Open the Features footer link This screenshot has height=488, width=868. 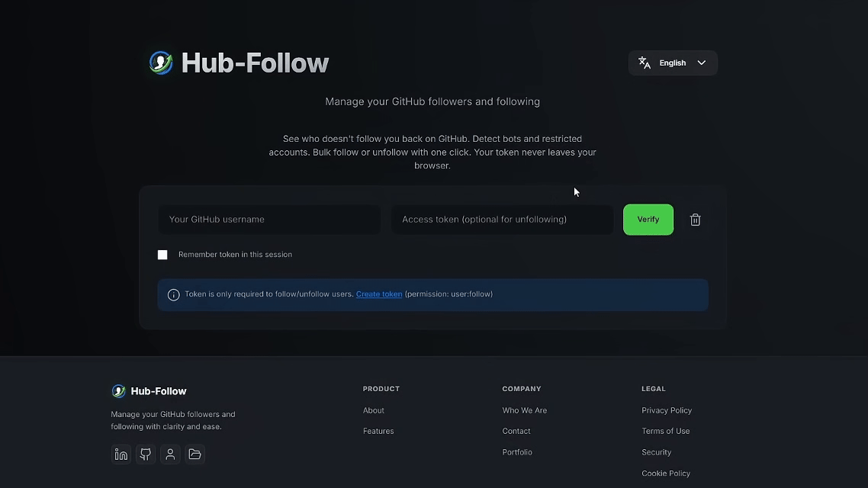coord(378,431)
